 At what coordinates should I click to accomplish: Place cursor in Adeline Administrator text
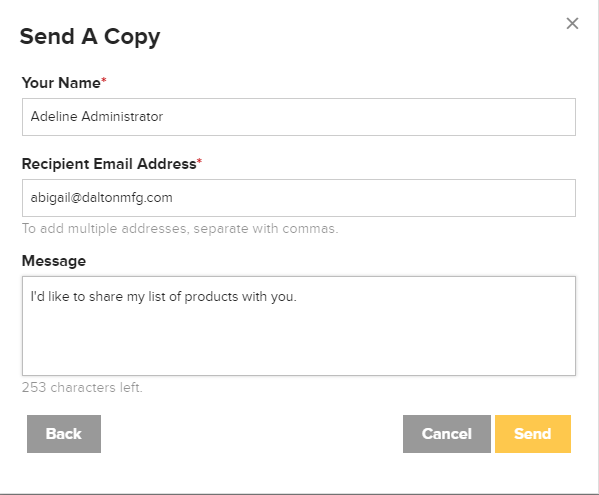[x=97, y=116]
